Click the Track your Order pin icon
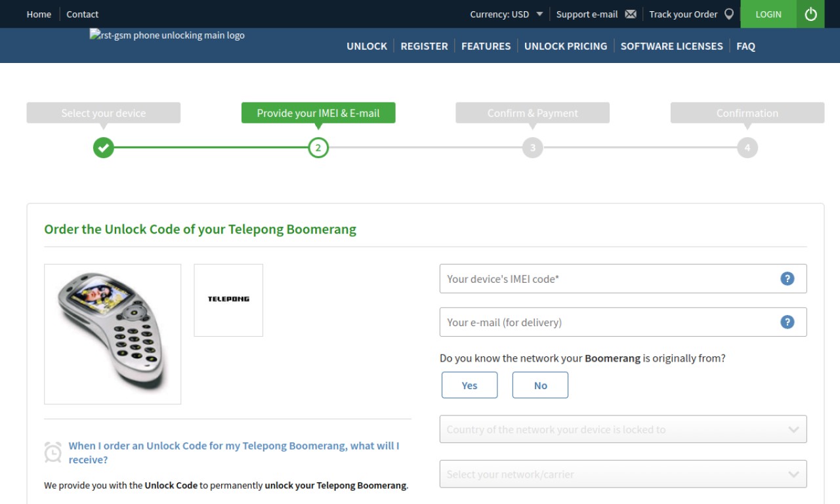840x504 pixels. (728, 14)
